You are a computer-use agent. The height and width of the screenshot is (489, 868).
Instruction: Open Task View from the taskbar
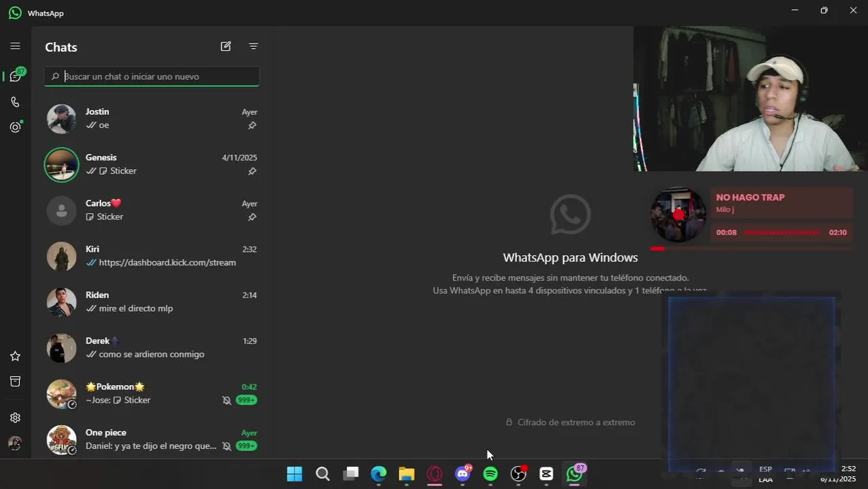[x=350, y=474]
